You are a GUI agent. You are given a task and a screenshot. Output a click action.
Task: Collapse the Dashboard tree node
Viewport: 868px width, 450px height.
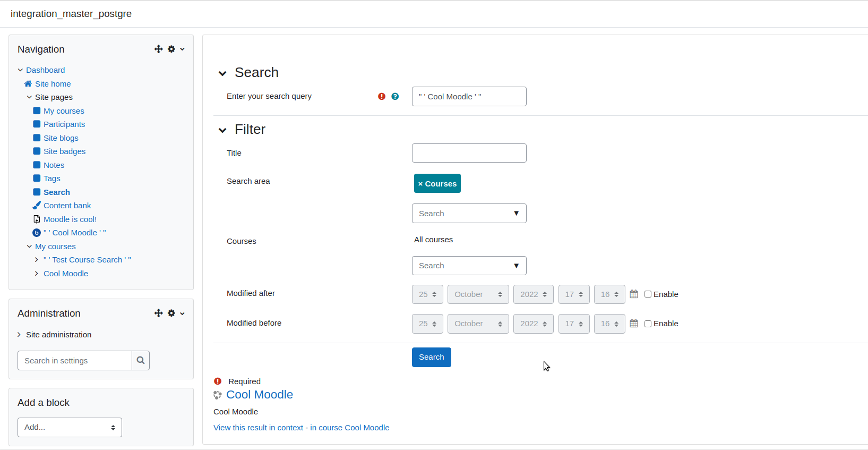[x=20, y=70]
